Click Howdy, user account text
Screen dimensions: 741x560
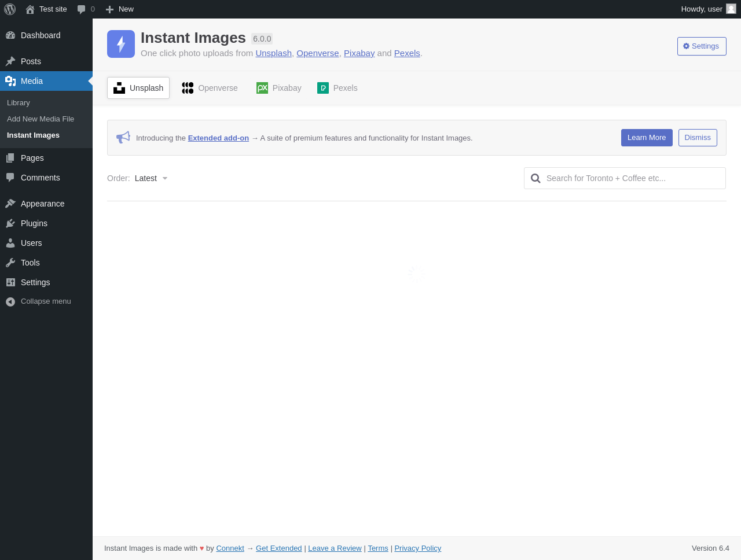[x=702, y=9]
